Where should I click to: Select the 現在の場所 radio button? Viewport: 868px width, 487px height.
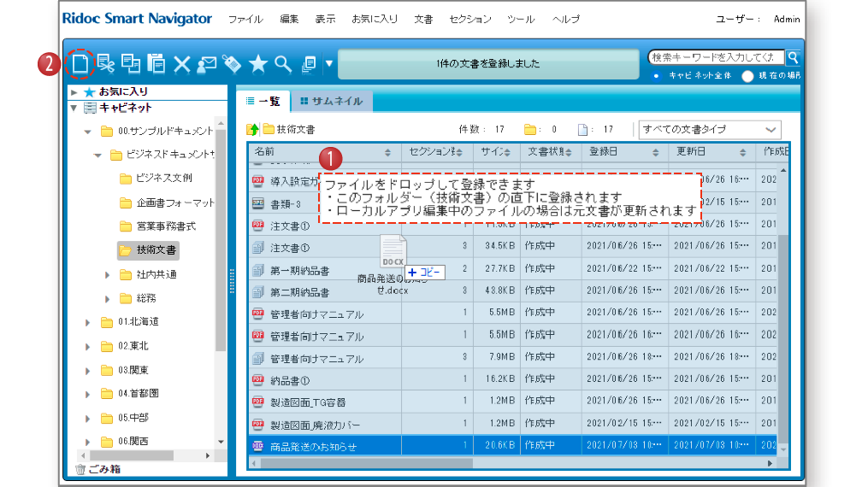click(x=747, y=76)
